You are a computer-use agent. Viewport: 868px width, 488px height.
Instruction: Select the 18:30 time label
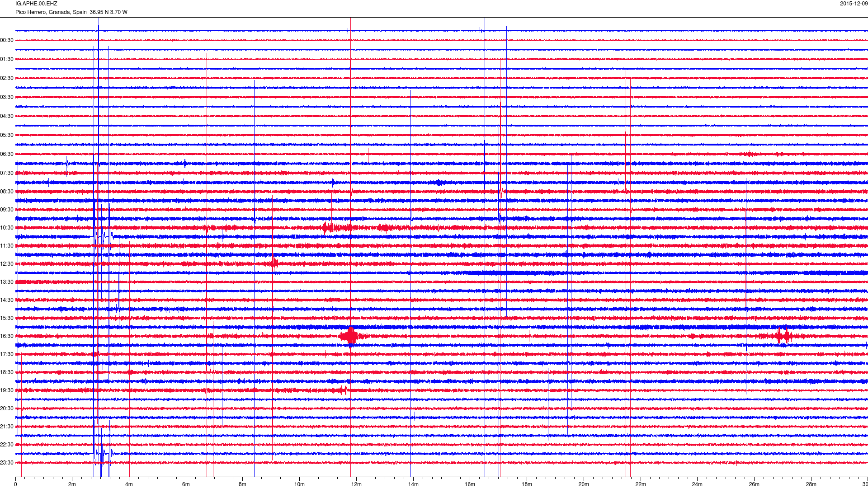point(7,372)
